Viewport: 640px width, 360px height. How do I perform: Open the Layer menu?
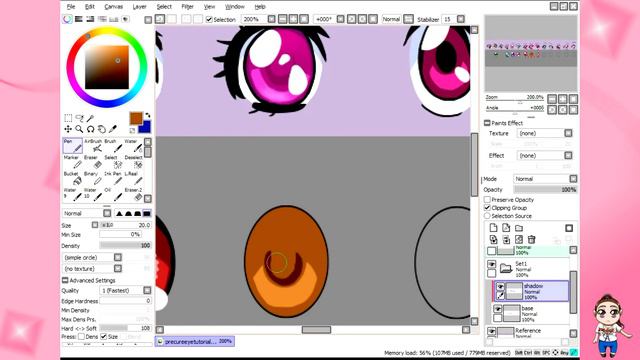pos(140,7)
